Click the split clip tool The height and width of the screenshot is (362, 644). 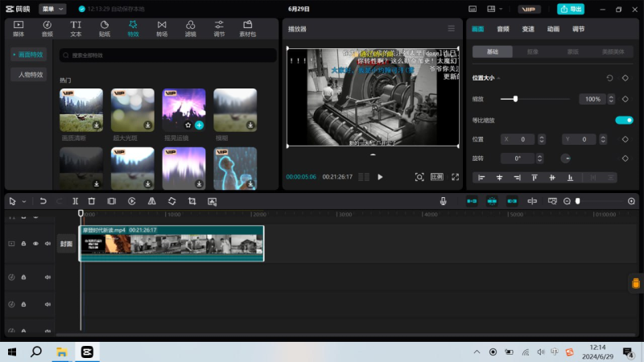pos(75,201)
